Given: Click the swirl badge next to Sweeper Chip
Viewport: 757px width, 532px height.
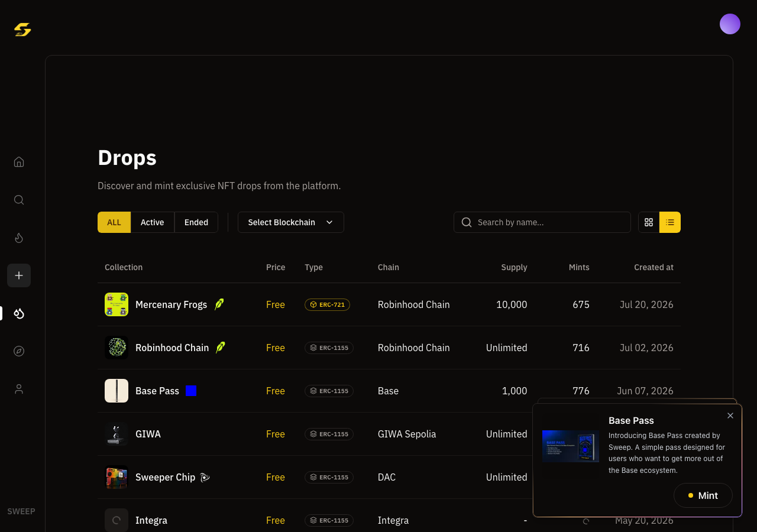Looking at the screenshot, I should pyautogui.click(x=205, y=477).
